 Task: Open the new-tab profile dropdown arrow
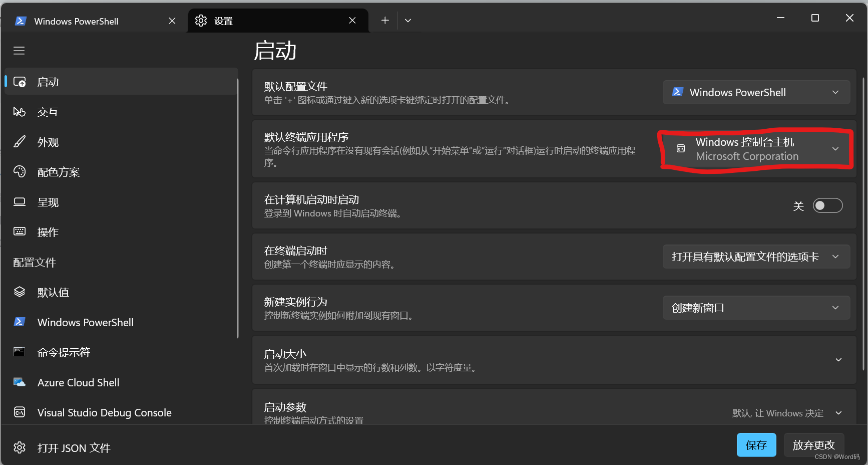(x=408, y=20)
